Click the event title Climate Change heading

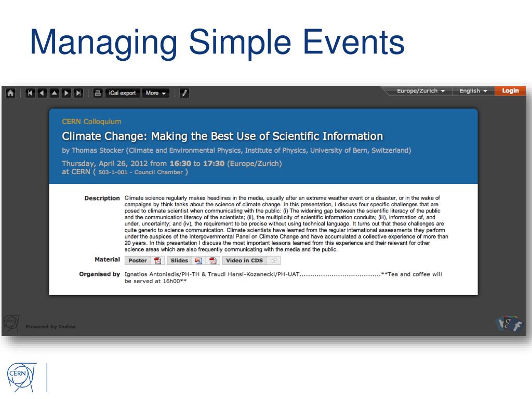coord(222,136)
